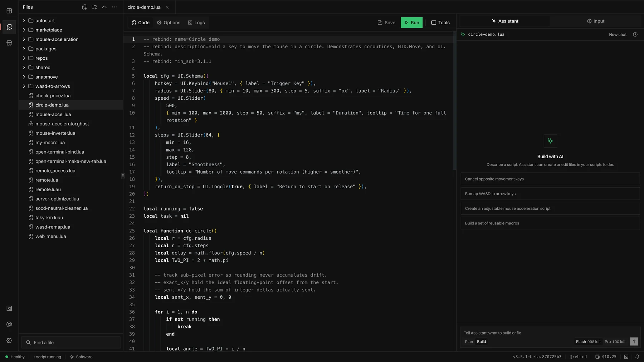This screenshot has width=644, height=362.
Task: Select Plan mode in the assistant
Action: (x=469, y=342)
